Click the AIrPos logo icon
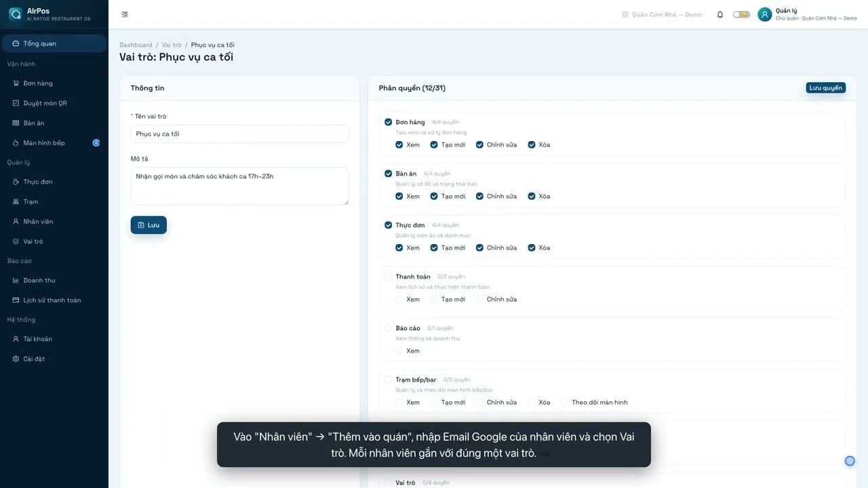Viewport: 868px width, 488px height. point(15,14)
